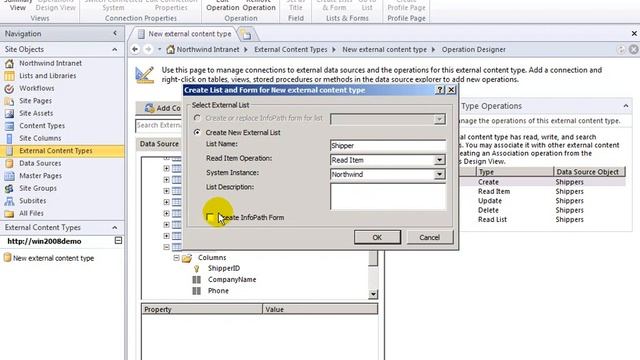Click the Value column header
Viewport: 640px width, 360px height.
[320, 309]
